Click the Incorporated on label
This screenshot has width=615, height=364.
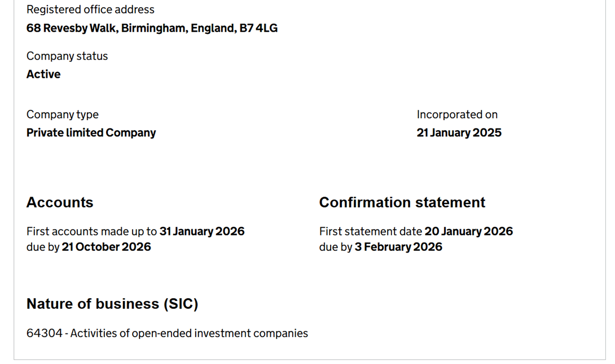coord(457,114)
